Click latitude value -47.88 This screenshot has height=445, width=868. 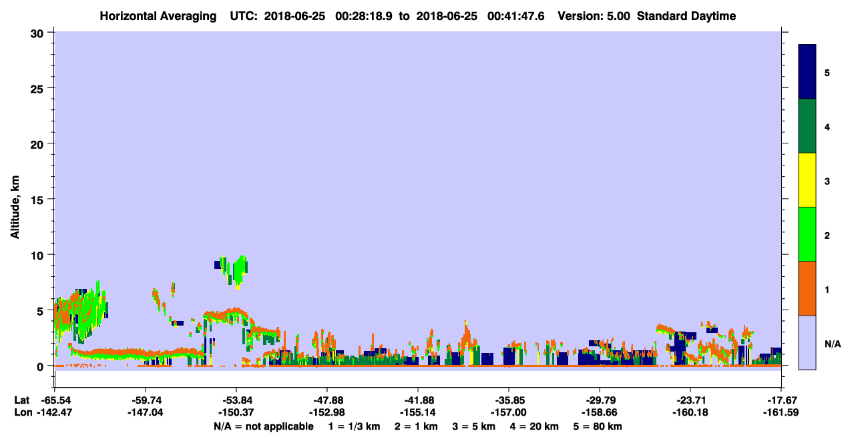(x=327, y=400)
